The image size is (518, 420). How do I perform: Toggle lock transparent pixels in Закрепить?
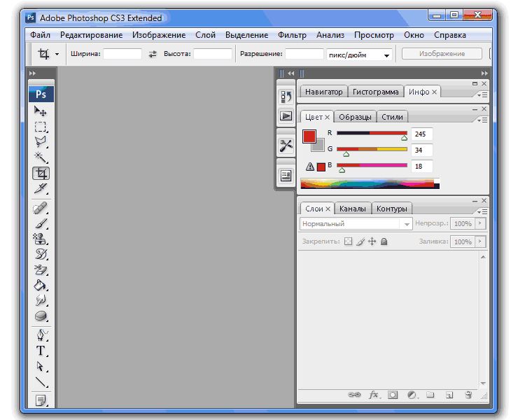[348, 241]
